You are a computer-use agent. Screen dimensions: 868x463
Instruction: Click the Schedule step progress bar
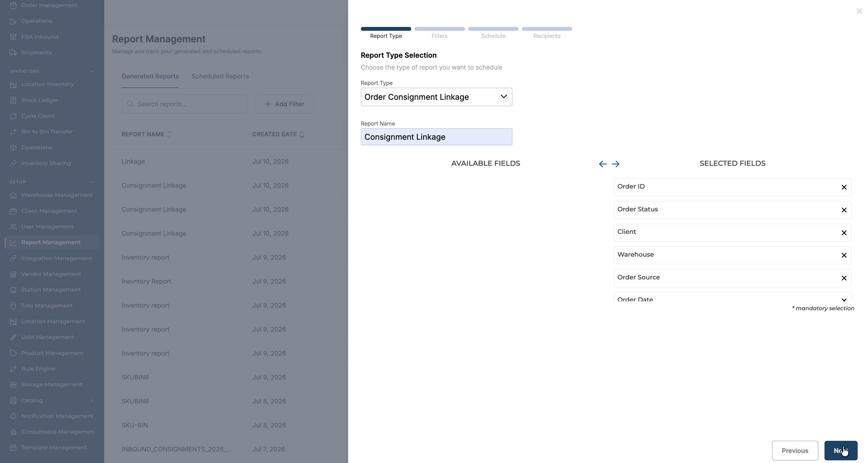pos(493,29)
